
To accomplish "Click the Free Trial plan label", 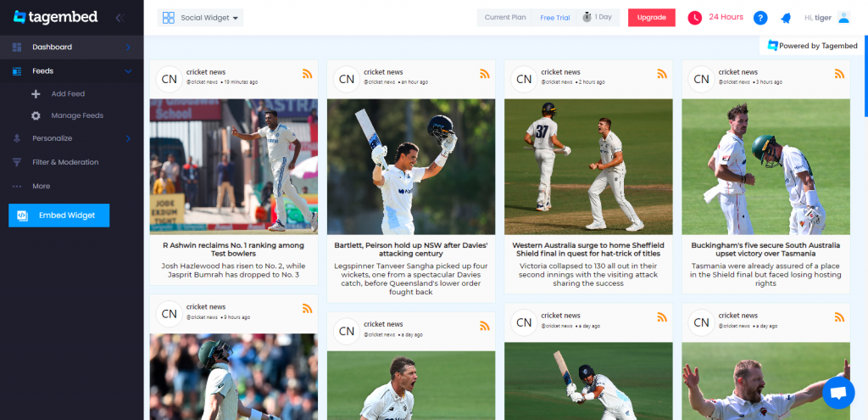I will click(554, 18).
